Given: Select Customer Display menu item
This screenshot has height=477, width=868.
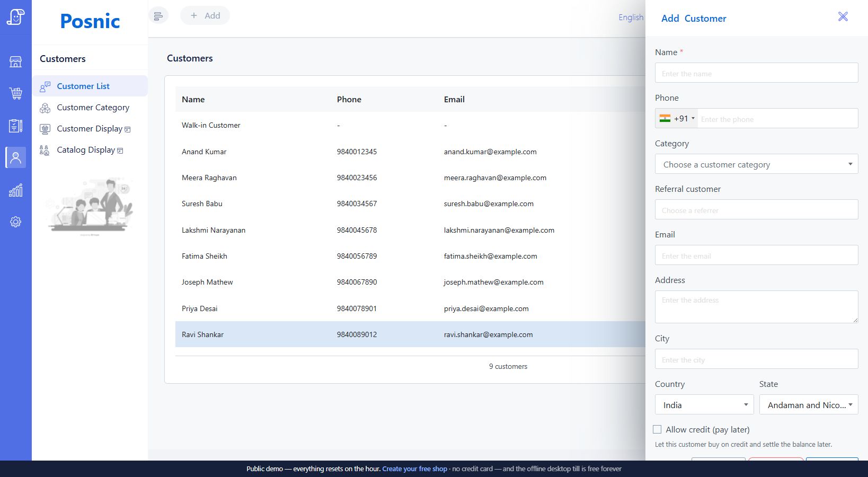Looking at the screenshot, I should tap(90, 129).
